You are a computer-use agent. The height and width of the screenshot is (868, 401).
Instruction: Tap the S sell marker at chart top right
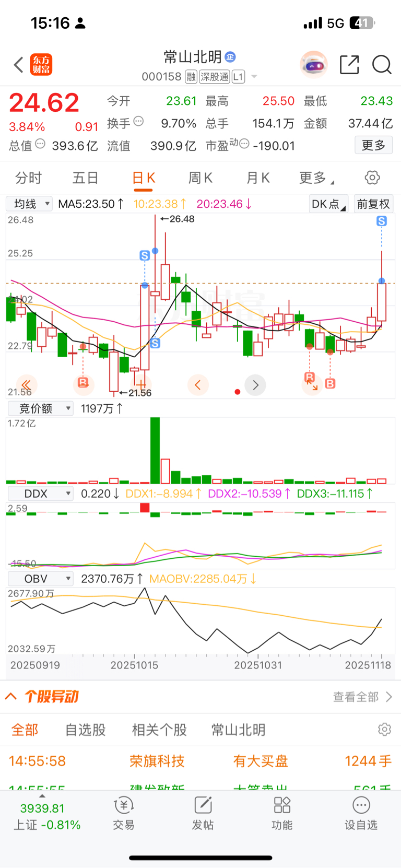(x=382, y=221)
